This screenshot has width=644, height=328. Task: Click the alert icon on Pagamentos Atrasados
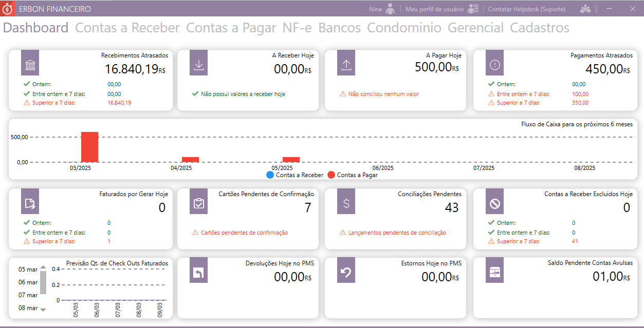[x=494, y=65]
